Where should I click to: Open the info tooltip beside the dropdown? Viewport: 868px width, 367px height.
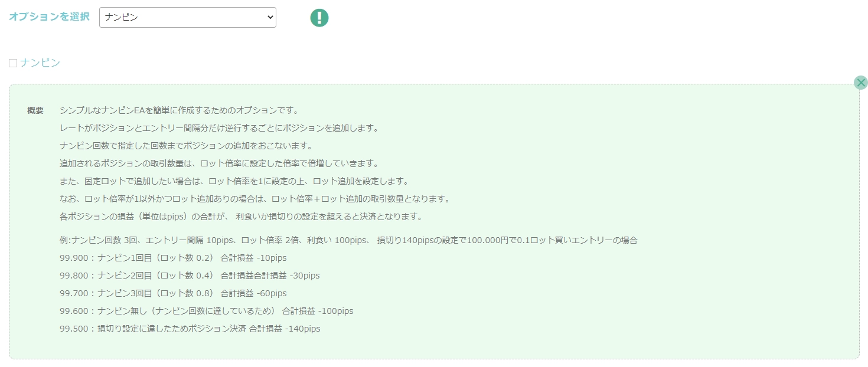319,18
